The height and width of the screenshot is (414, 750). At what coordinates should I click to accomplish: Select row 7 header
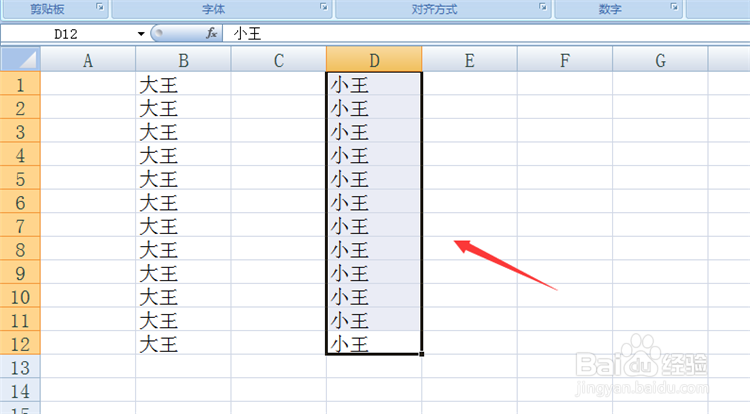point(20,226)
